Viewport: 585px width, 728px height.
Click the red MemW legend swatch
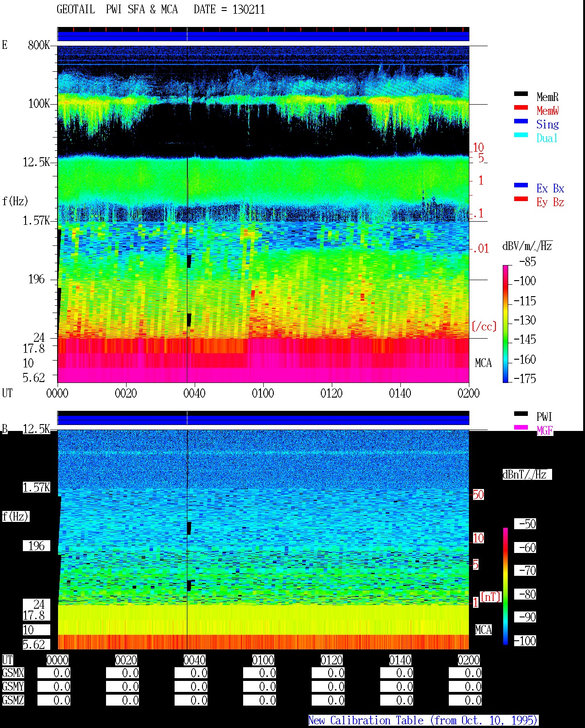click(x=521, y=108)
